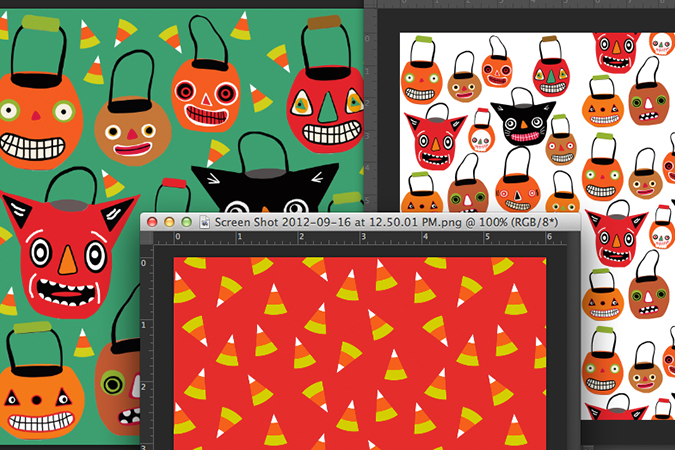Minimize the Screen Shot document window

[x=169, y=222]
